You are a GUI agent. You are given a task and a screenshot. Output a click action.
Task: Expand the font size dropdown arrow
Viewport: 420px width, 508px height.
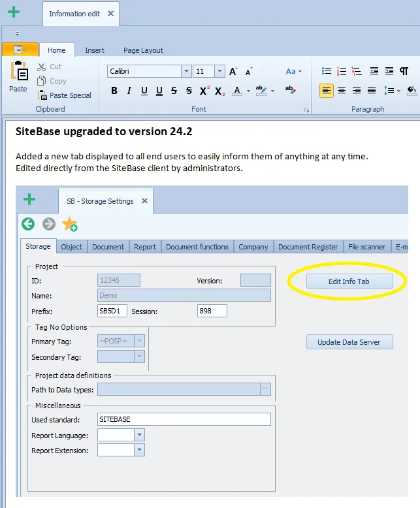(219, 71)
